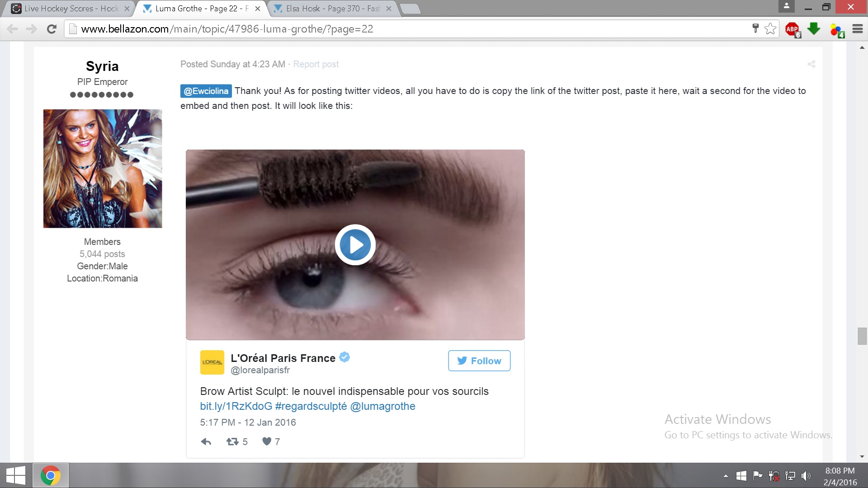Open Chrome hamburger menu
The image size is (868, 488).
tap(857, 29)
